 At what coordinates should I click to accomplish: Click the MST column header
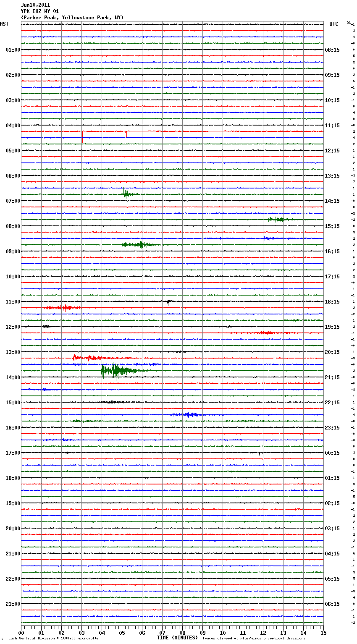pos(4,24)
